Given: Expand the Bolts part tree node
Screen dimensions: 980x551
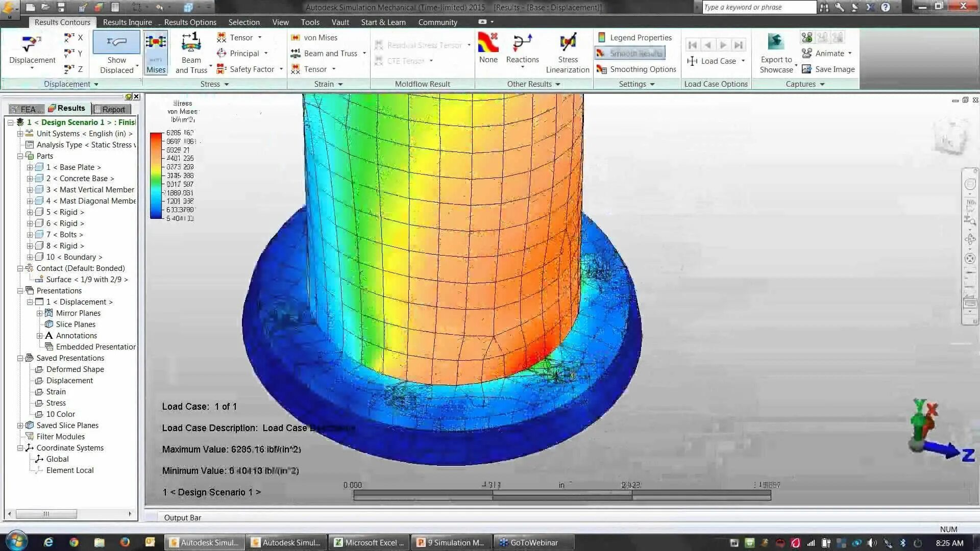Looking at the screenshot, I should coord(30,235).
